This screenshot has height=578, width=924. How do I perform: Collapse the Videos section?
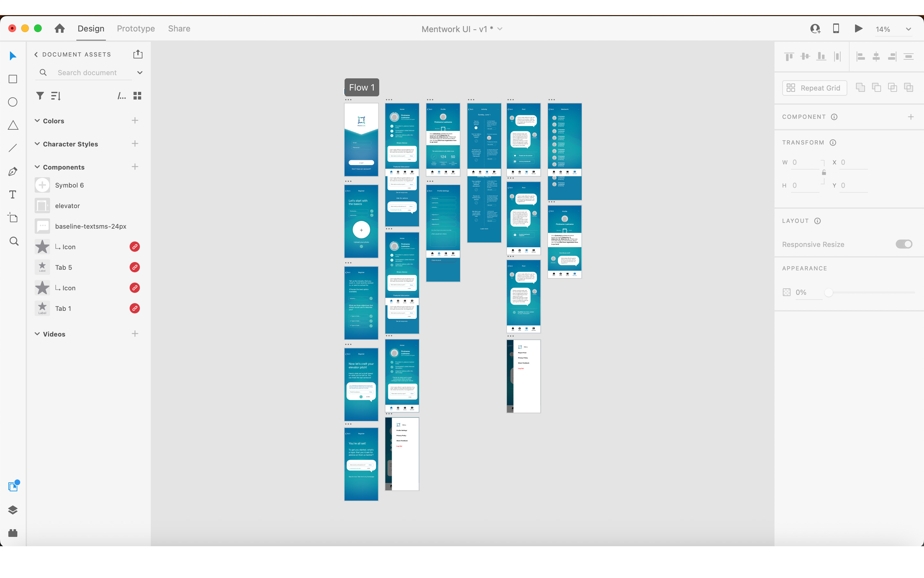tap(37, 334)
